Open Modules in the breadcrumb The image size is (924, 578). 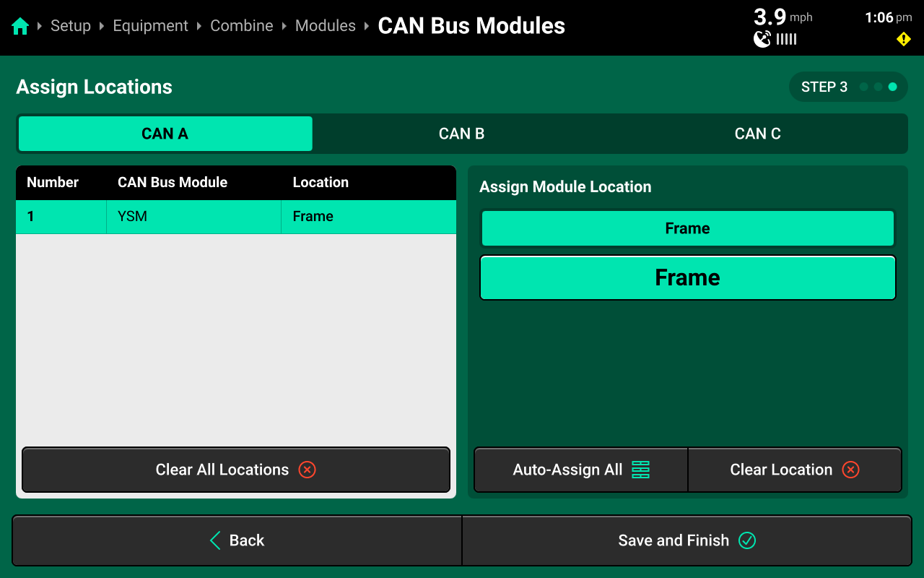(325, 26)
